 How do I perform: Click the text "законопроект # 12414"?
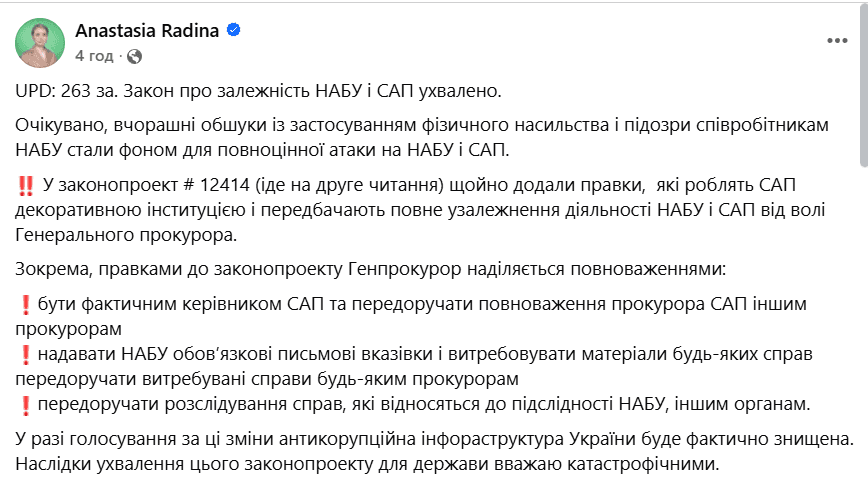(x=154, y=185)
